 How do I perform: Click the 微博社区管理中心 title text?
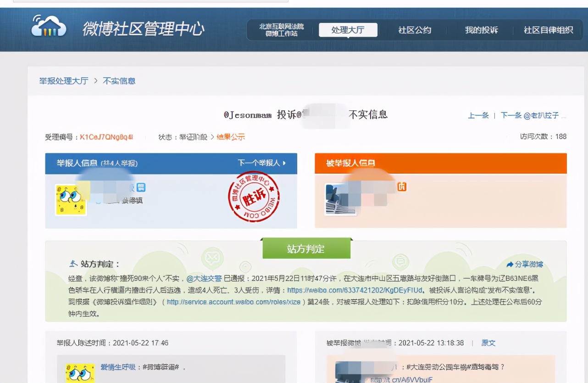pos(144,29)
